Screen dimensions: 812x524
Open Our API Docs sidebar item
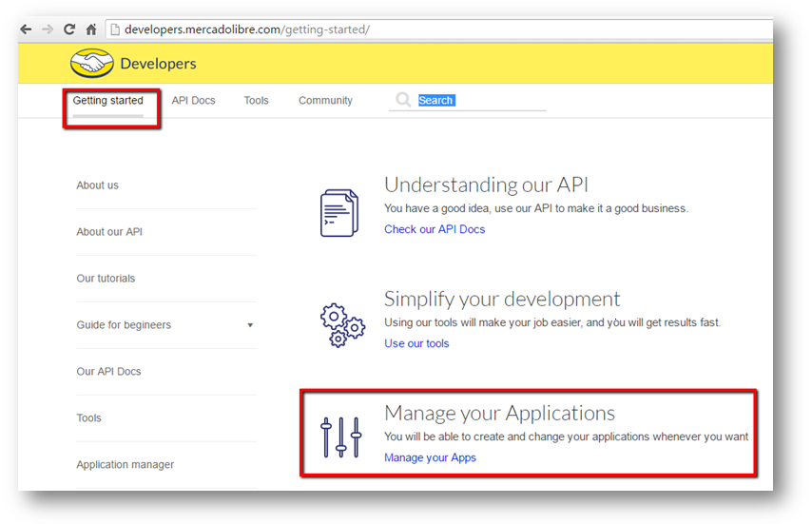coord(108,372)
